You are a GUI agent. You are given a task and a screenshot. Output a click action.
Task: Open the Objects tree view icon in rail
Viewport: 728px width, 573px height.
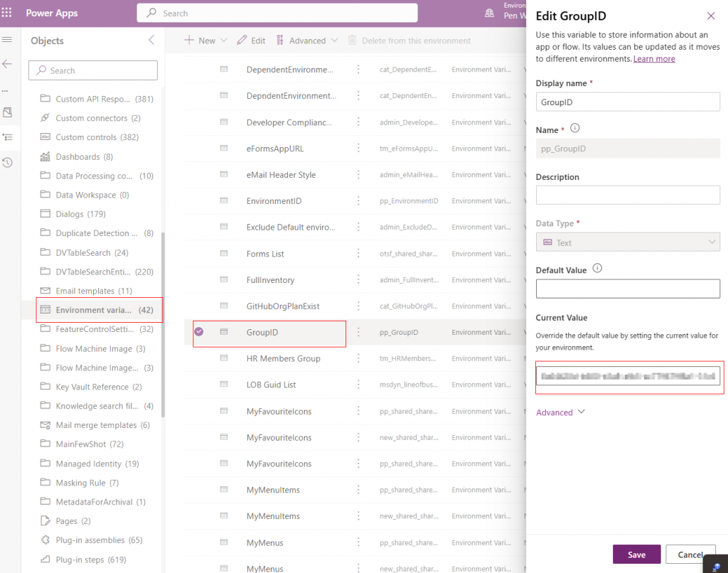pos(8,137)
